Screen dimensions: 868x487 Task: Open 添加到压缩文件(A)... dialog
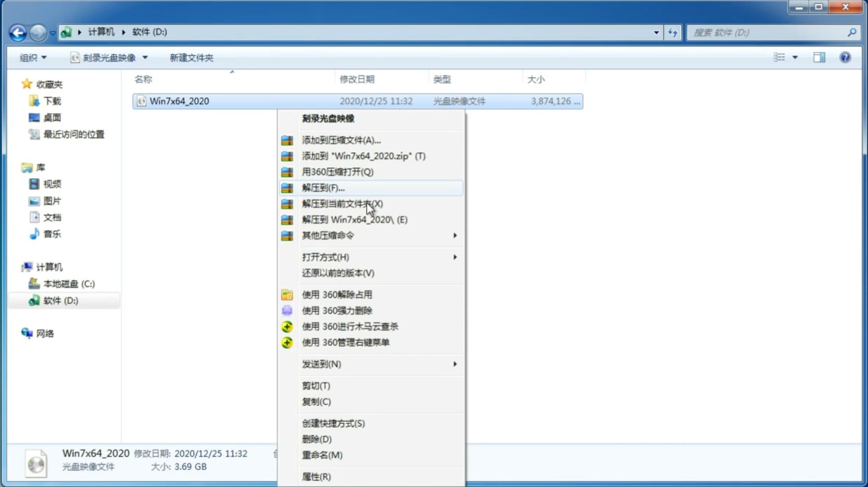coord(341,140)
